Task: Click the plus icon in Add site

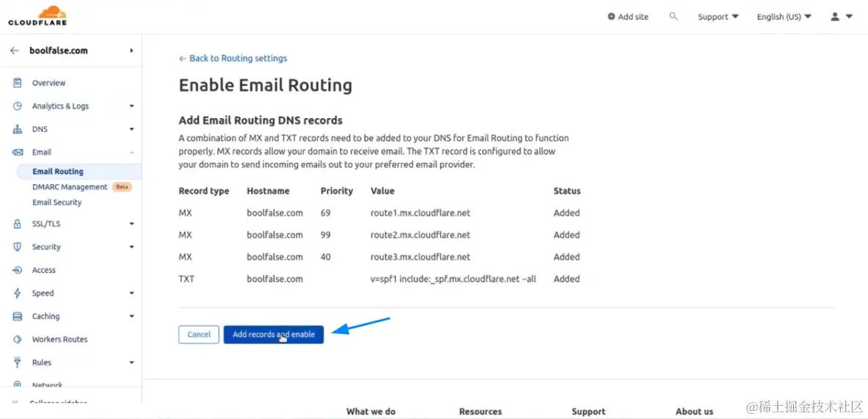Action: tap(611, 17)
